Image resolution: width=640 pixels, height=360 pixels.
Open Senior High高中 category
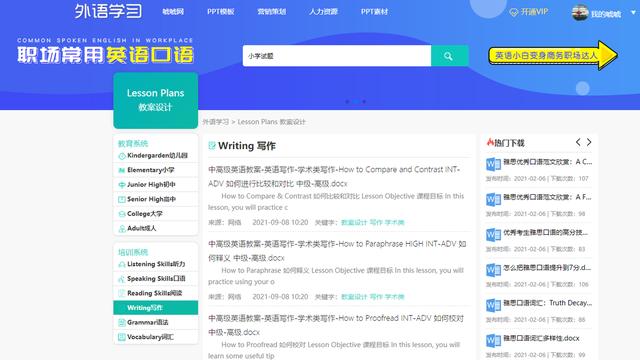pyautogui.click(x=156, y=199)
